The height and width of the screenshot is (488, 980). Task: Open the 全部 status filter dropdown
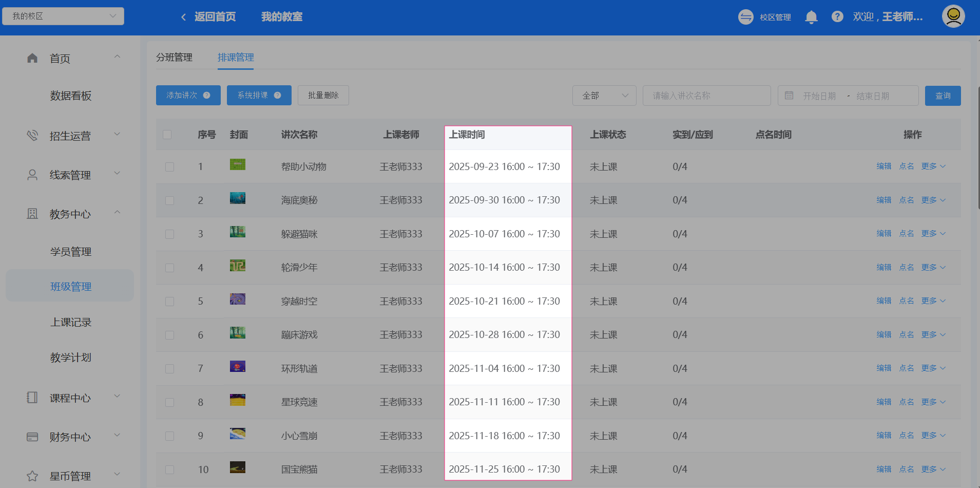(x=604, y=96)
